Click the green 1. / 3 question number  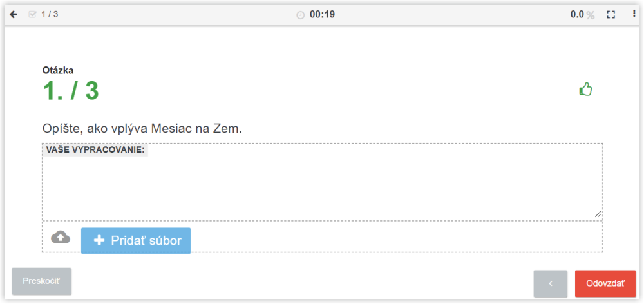(x=71, y=90)
